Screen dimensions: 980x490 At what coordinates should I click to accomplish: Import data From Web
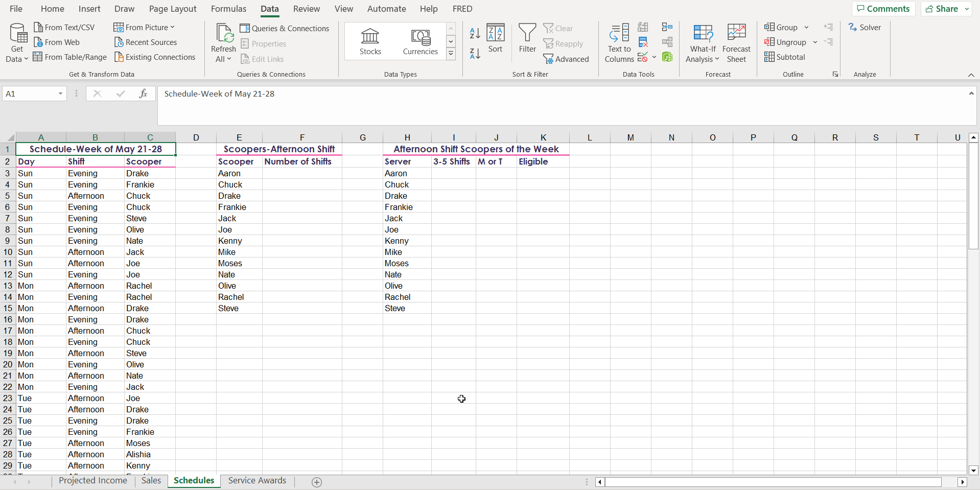[x=57, y=42]
